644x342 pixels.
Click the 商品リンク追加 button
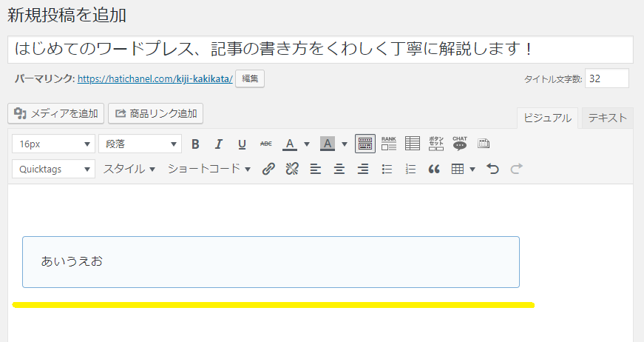(x=156, y=113)
